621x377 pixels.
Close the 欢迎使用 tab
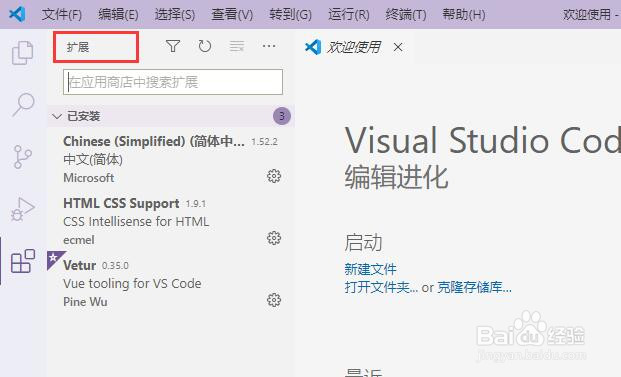(398, 48)
